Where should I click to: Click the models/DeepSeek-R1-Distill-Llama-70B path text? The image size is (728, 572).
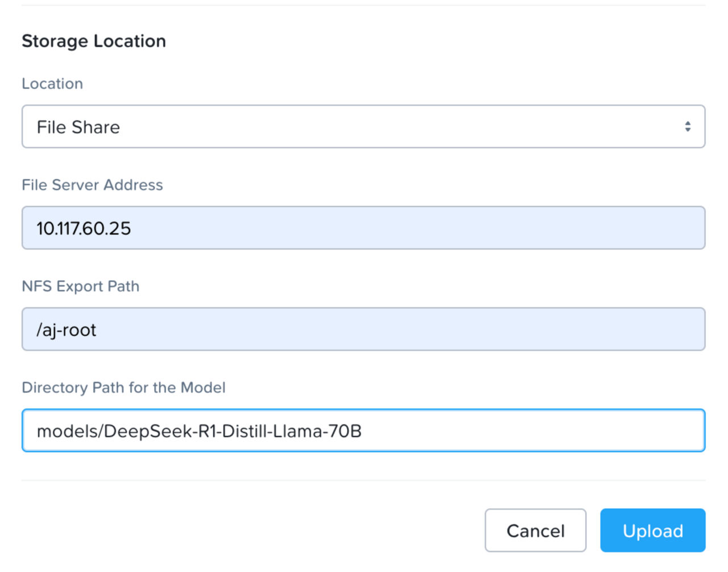point(199,431)
